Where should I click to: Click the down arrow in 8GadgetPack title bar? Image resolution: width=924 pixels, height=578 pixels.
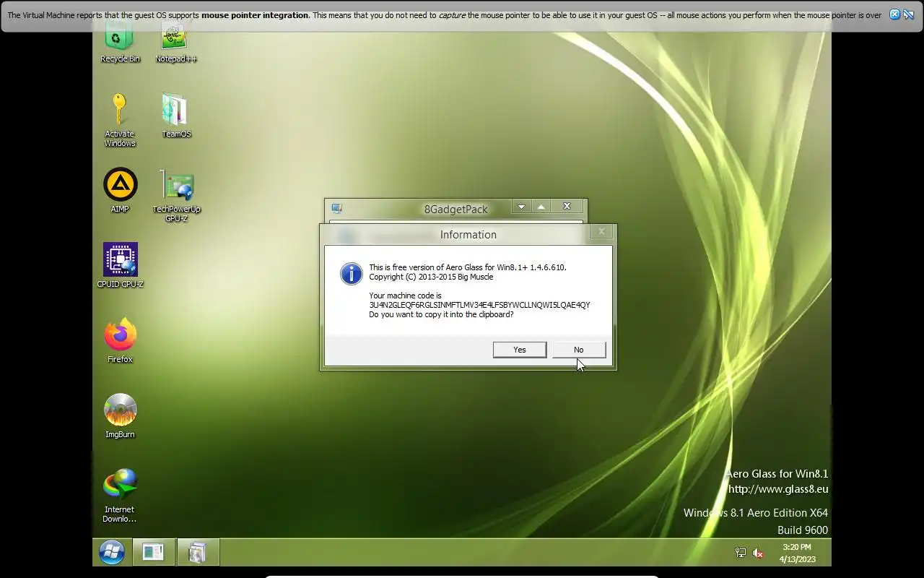[521, 207]
